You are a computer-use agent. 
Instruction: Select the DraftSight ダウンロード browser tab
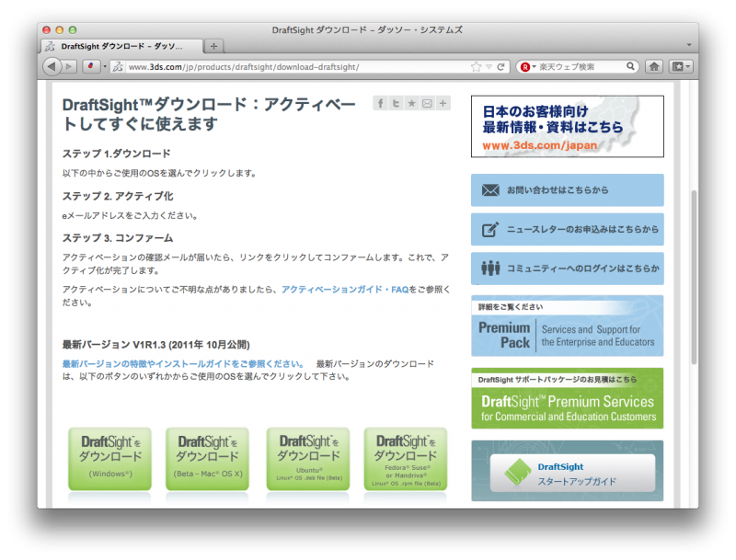pyautogui.click(x=122, y=46)
